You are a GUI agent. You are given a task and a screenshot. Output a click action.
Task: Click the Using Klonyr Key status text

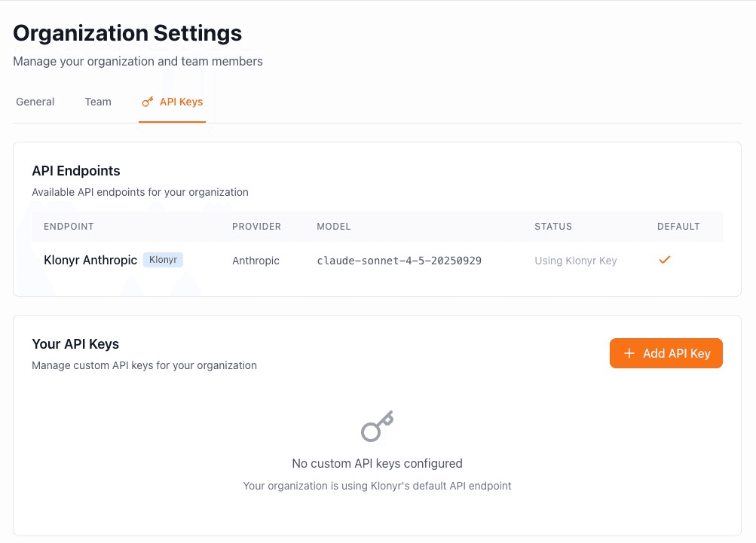tap(575, 260)
